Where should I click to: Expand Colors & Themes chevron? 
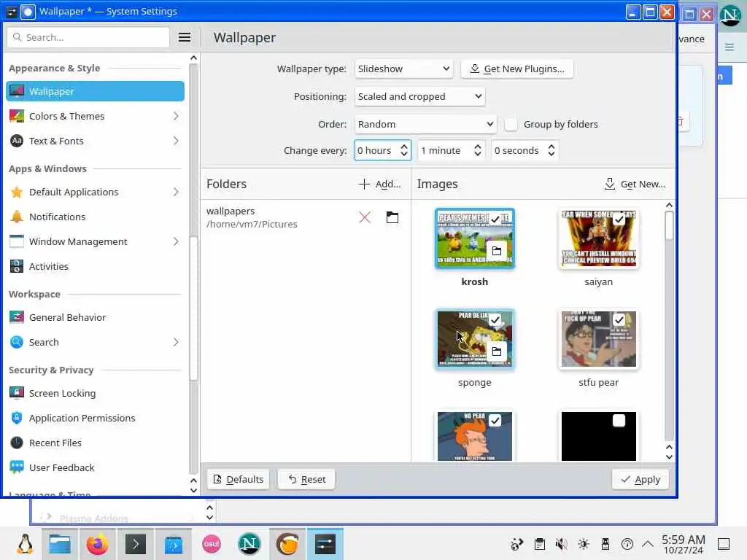coord(176,116)
